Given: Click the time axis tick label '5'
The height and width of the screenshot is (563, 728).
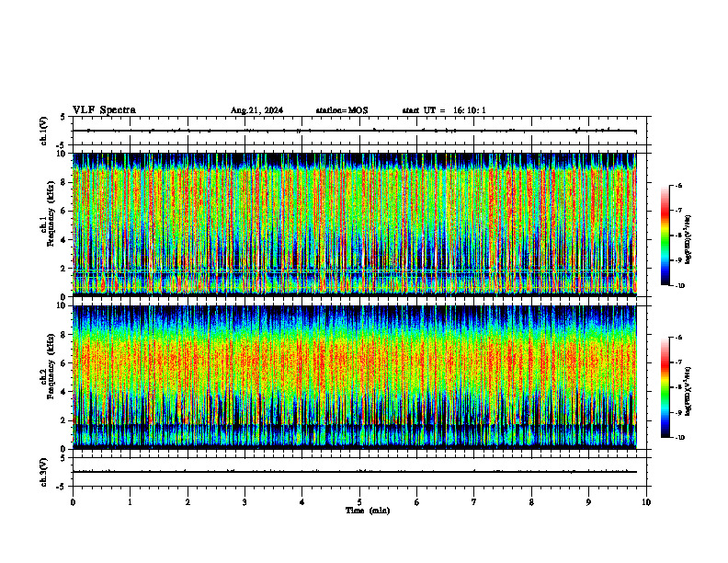Looking at the screenshot, I should (x=359, y=502).
